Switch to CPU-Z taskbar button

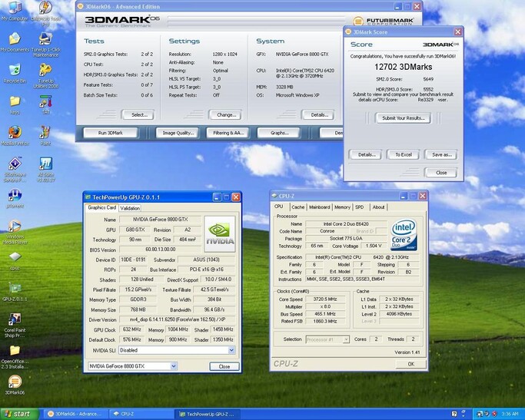coord(141,414)
